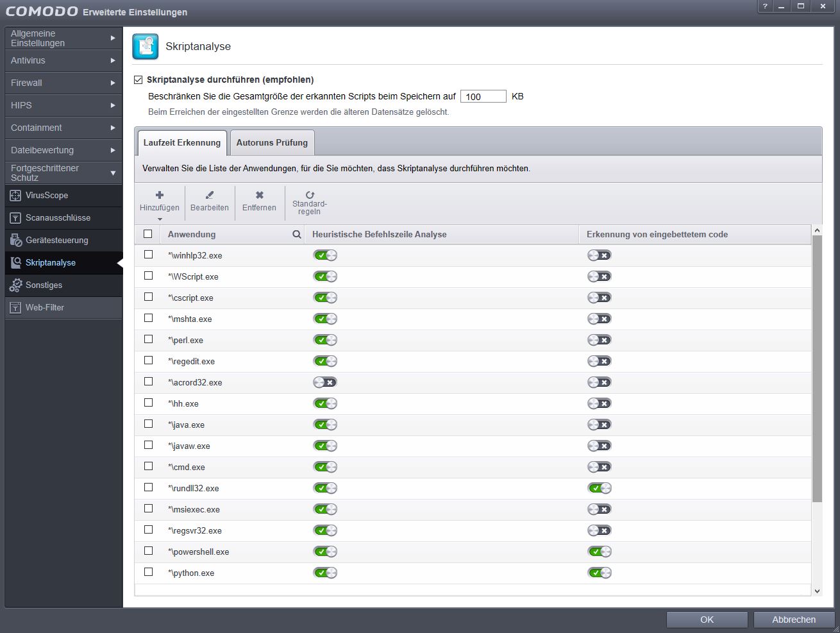The image size is (840, 633).
Task: Expand the HIPS section
Action: (63, 106)
